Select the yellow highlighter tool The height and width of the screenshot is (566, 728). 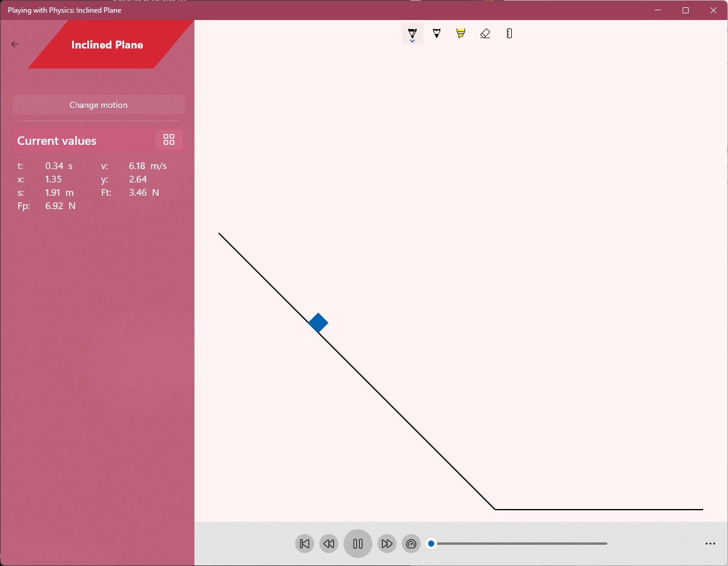[461, 33]
